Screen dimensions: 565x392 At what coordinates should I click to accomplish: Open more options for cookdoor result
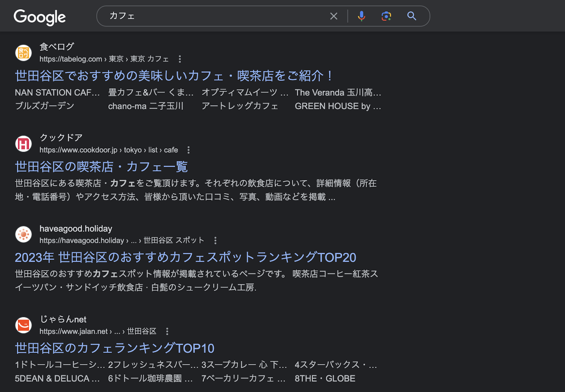point(189,150)
